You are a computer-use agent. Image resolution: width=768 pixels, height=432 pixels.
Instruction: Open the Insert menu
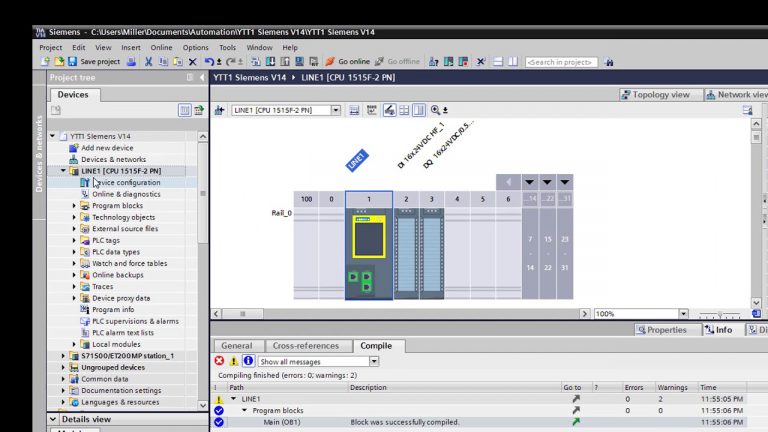[x=131, y=48]
